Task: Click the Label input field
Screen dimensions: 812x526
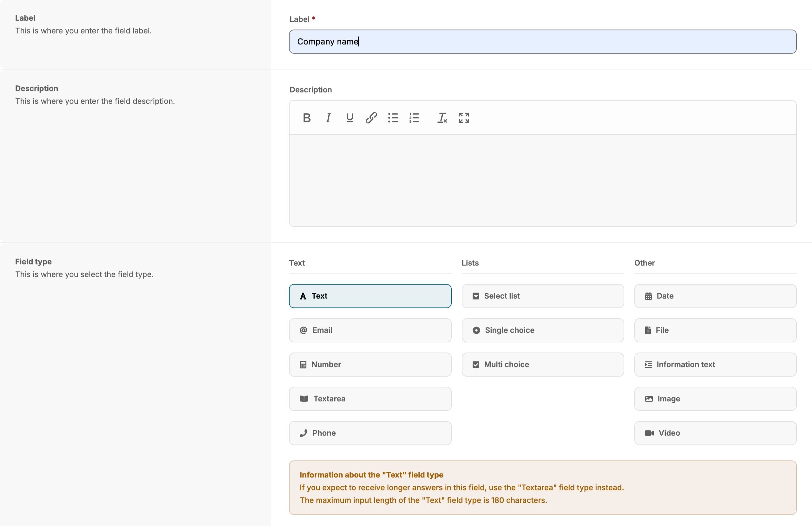Action: click(x=542, y=42)
